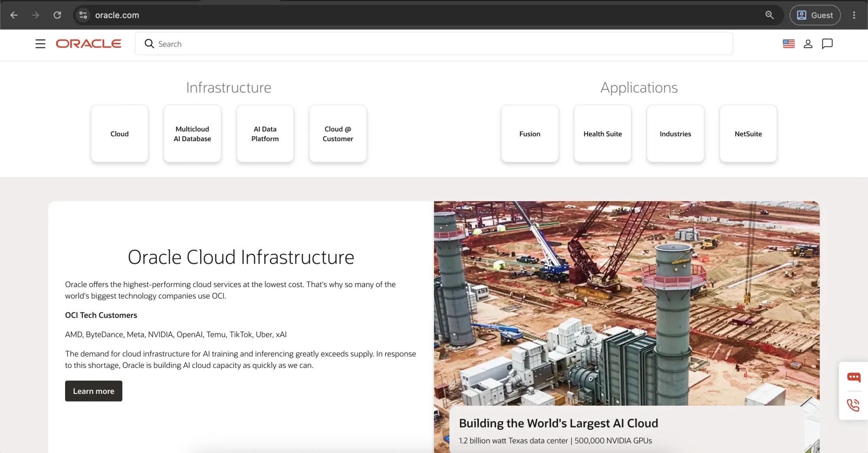Click the AMD, ByteDance, Meta customer list text
868x453 pixels.
pos(176,334)
